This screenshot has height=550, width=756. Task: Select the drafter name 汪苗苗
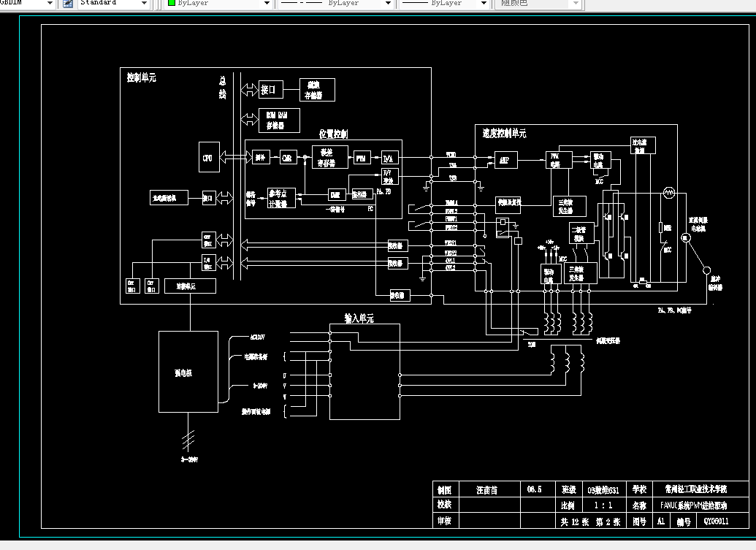(487, 490)
